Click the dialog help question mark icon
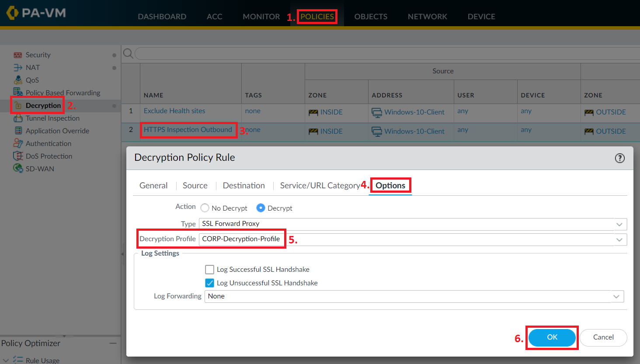 pos(619,158)
